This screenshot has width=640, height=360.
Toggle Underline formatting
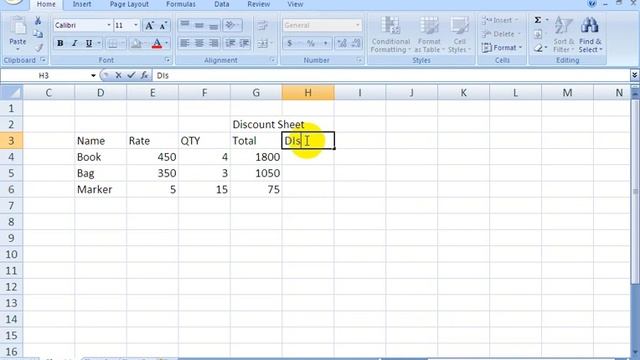pyautogui.click(x=89, y=44)
